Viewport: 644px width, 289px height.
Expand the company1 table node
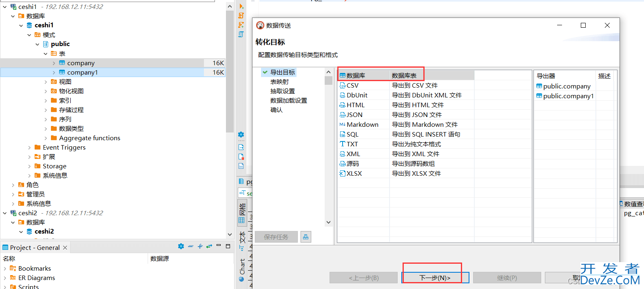[x=54, y=73]
